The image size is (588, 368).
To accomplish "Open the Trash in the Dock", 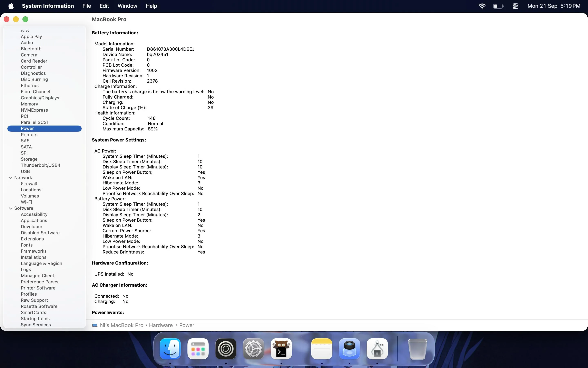I will click(418, 349).
